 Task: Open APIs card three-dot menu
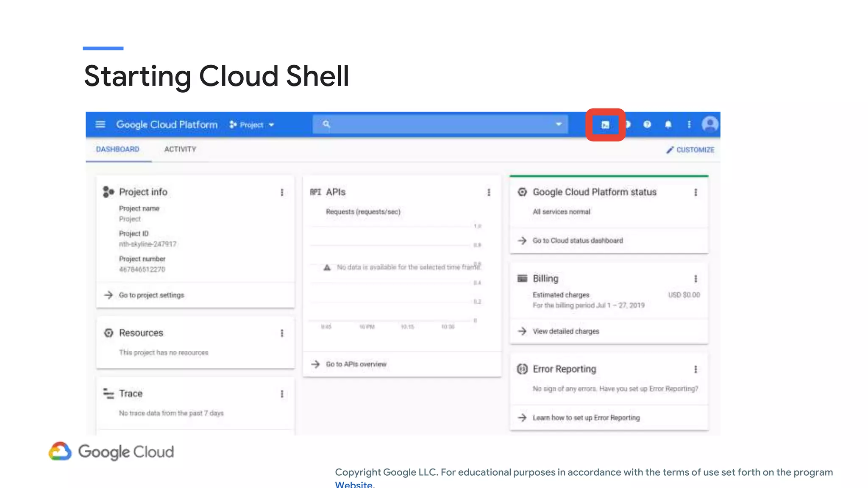(489, 192)
